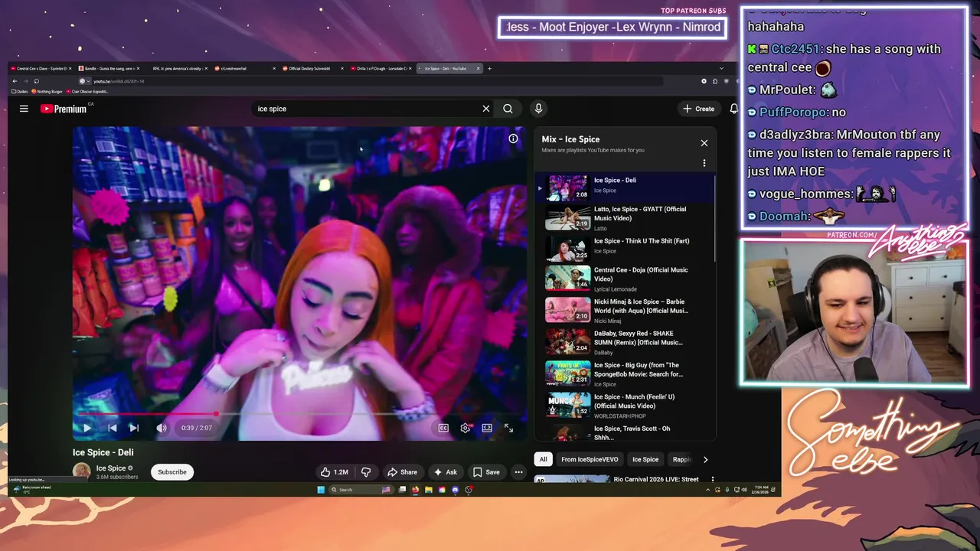Open more actions ellipsis under video
This screenshot has height=551, width=980.
pyautogui.click(x=518, y=472)
